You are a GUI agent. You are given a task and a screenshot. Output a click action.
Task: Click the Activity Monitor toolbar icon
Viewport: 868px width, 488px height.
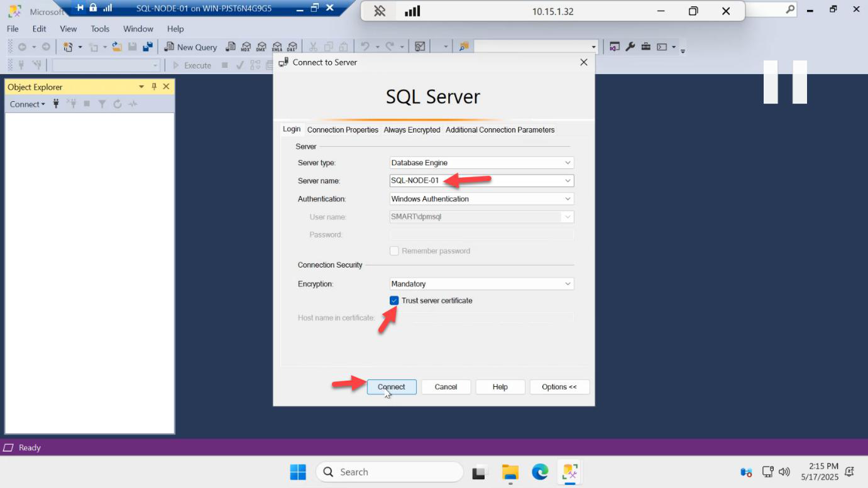click(420, 47)
